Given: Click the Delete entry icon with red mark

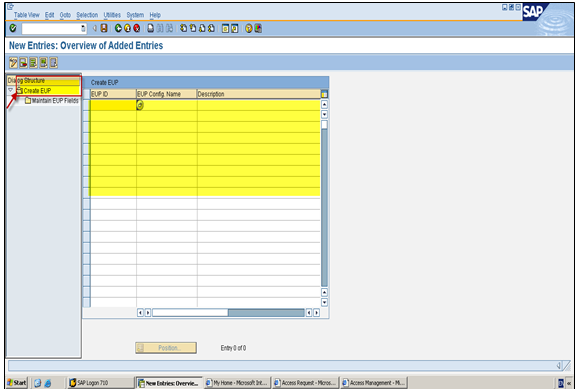Looking at the screenshot, I should [23, 63].
